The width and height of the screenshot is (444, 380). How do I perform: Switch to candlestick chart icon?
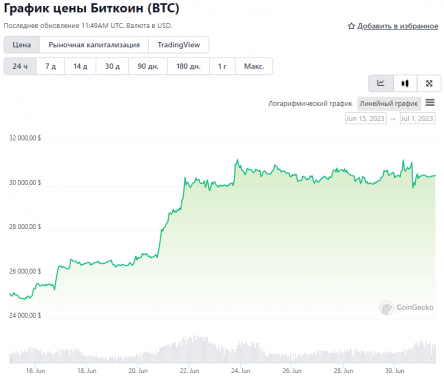pyautogui.click(x=405, y=83)
